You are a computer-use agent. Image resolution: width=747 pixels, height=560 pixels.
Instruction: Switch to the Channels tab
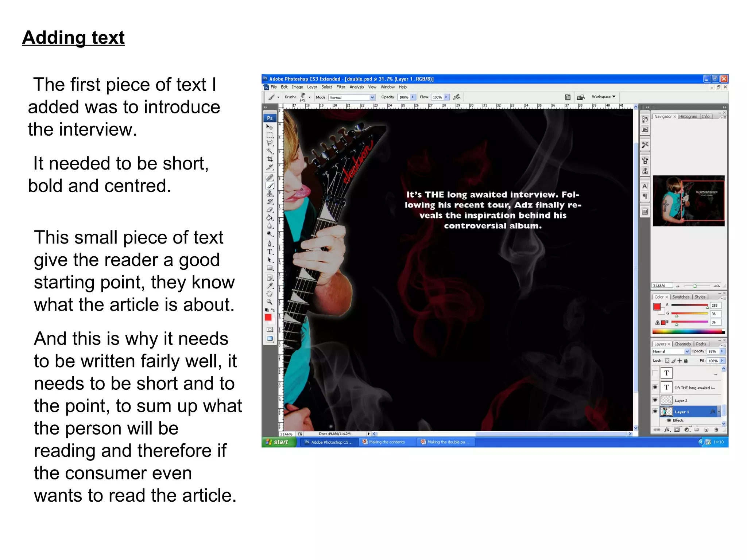click(682, 344)
